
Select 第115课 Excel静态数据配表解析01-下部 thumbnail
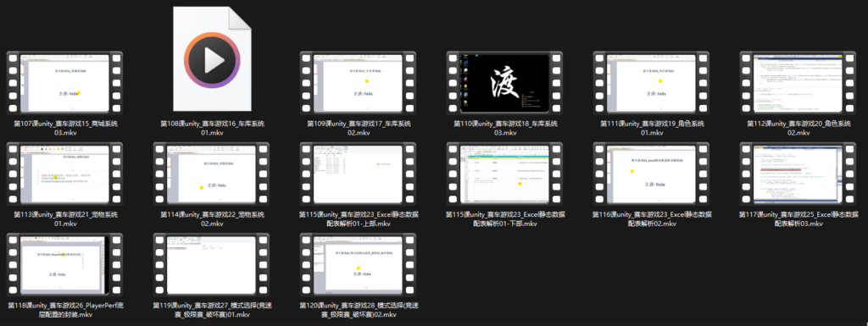505,174
